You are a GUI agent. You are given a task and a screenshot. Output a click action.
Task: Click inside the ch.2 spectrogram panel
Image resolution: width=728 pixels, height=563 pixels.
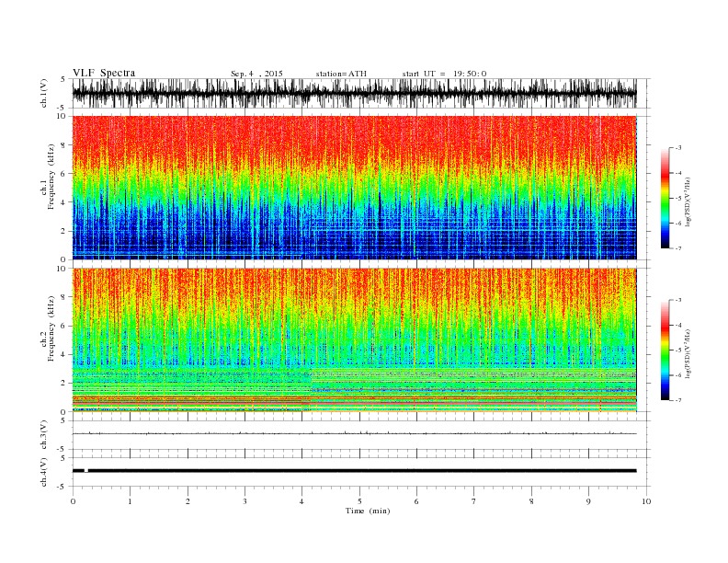[x=354, y=340]
